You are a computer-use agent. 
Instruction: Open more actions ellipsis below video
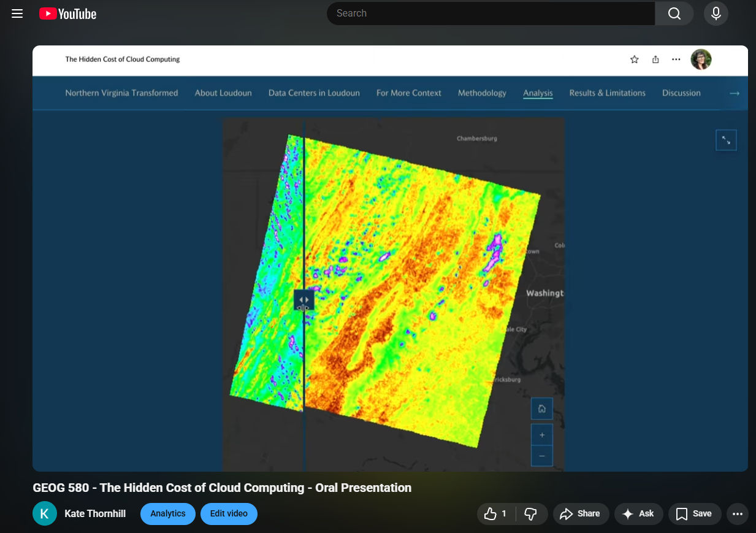737,514
